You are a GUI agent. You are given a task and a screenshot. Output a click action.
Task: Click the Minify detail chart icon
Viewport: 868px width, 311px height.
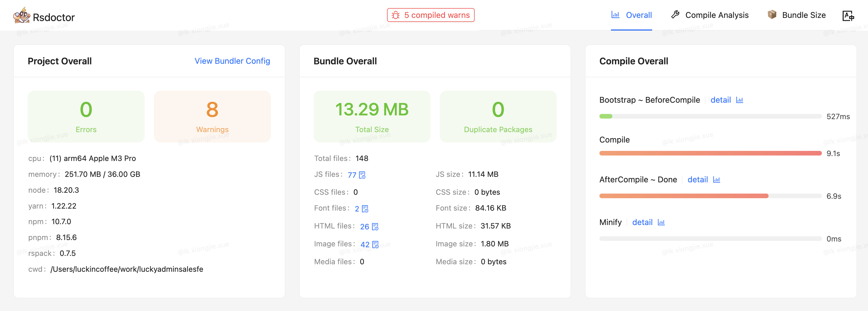(x=661, y=222)
